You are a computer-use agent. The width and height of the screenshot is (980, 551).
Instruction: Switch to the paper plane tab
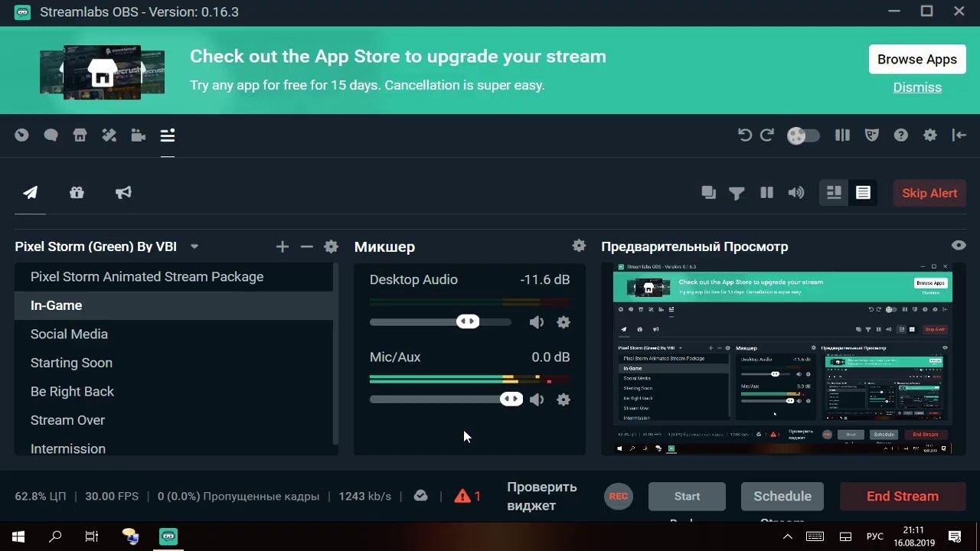pyautogui.click(x=30, y=193)
